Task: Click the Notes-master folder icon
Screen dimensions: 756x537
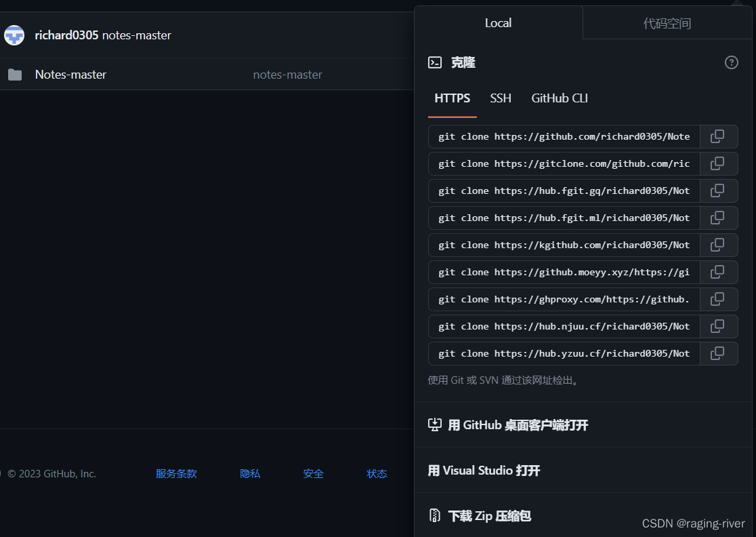Action: point(15,75)
